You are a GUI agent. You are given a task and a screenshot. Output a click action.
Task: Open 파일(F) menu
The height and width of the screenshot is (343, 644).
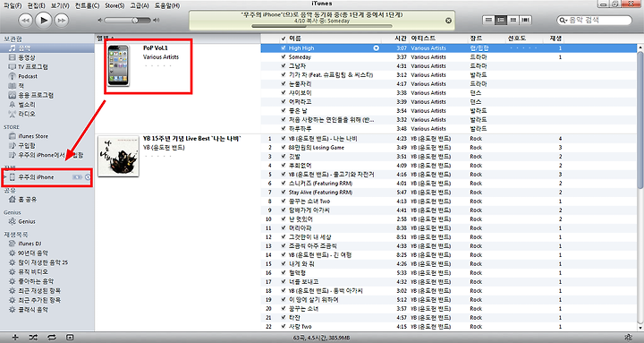click(13, 5)
